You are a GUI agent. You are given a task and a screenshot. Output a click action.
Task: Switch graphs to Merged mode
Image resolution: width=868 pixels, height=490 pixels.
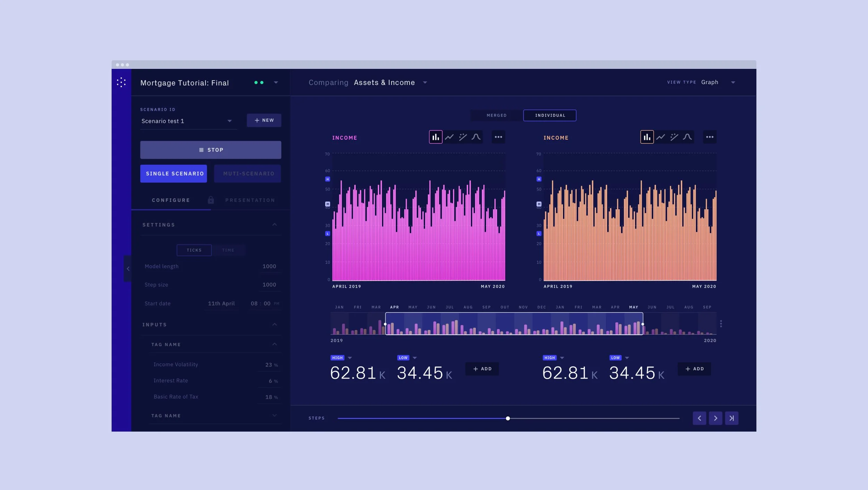click(x=496, y=115)
